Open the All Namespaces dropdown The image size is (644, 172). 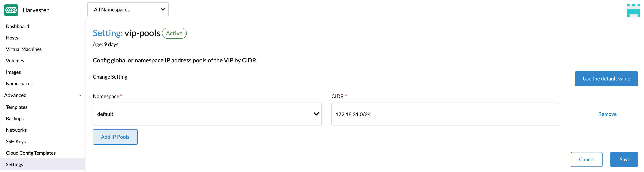tap(128, 10)
